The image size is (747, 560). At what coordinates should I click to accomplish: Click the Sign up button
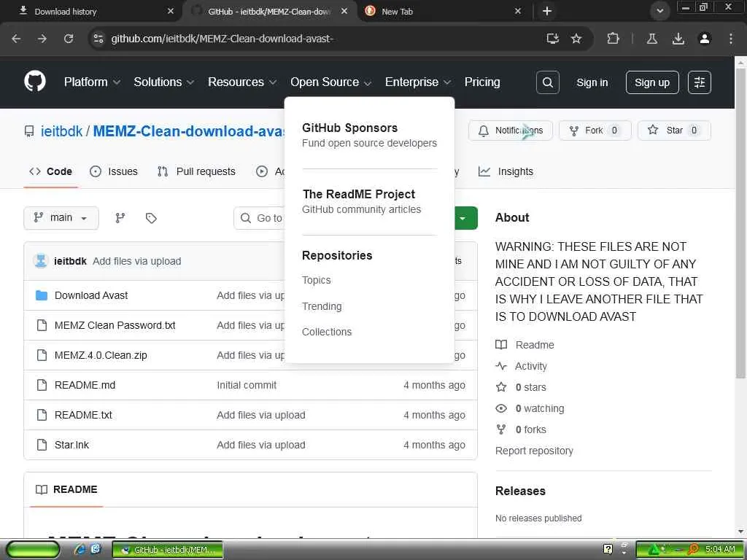pos(652,82)
